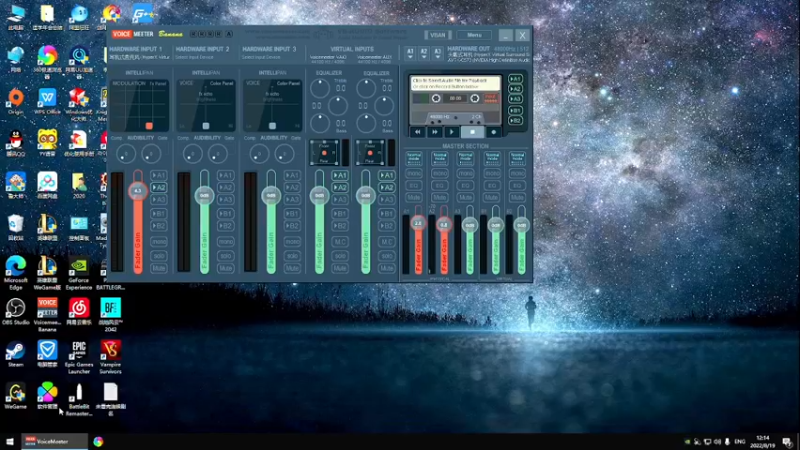Click A button next to Banana logo

[x=229, y=34]
